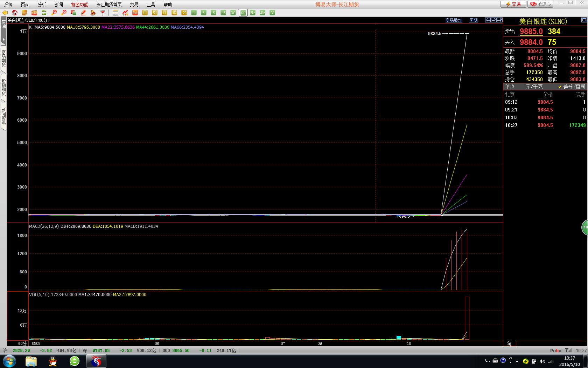Switch to 15-minute chart period

pyautogui.click(x=223, y=13)
